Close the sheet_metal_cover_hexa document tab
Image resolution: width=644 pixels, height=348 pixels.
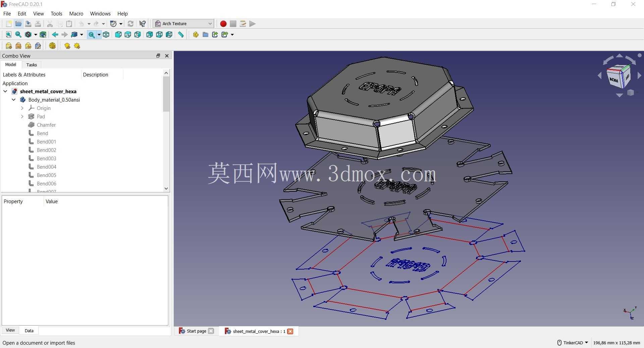(x=290, y=331)
